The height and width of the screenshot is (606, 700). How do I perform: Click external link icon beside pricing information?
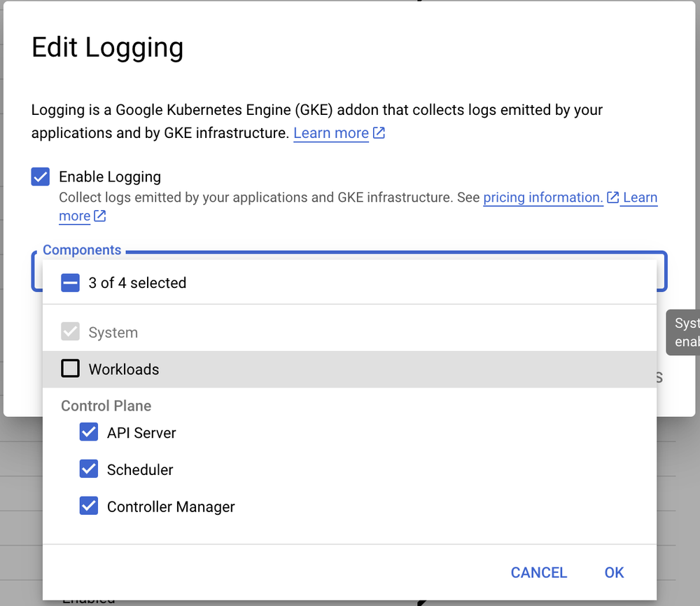tap(613, 197)
